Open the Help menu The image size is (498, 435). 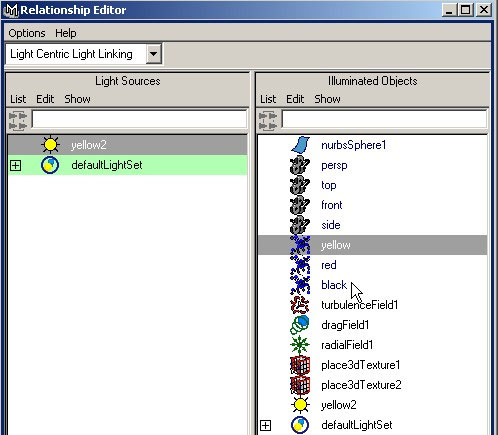tap(66, 33)
